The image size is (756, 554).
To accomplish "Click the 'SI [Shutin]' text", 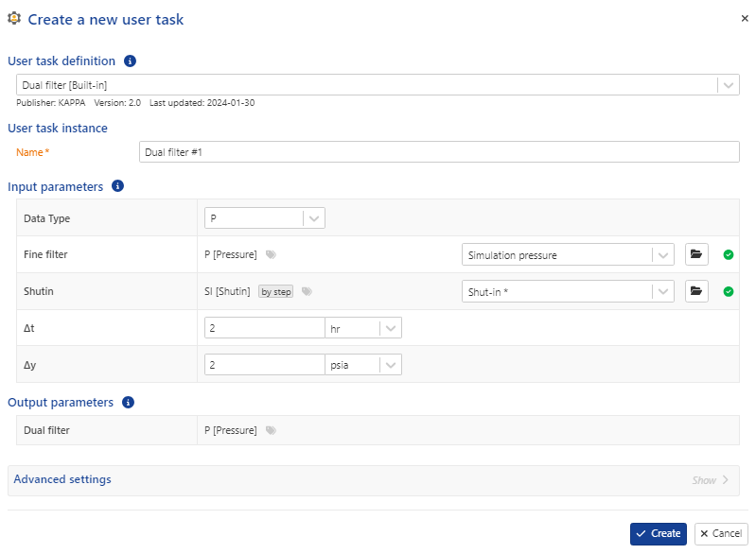I will tap(227, 291).
